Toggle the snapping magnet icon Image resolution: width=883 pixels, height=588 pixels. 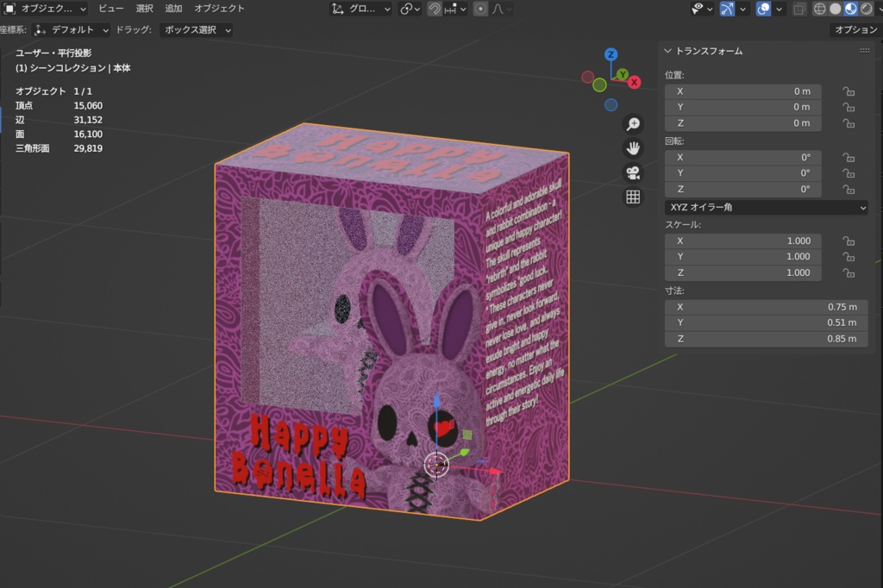click(435, 9)
